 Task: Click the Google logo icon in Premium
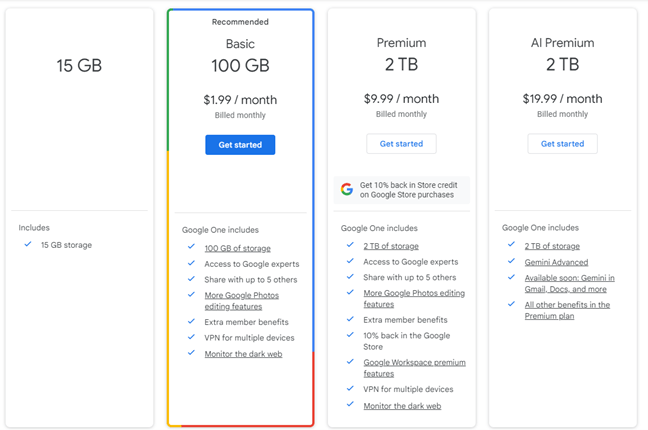click(x=347, y=189)
